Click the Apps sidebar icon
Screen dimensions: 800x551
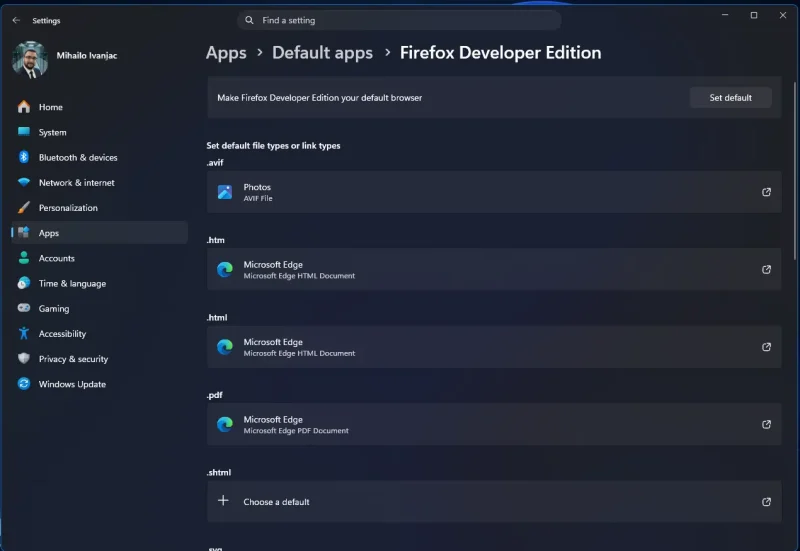tap(23, 233)
